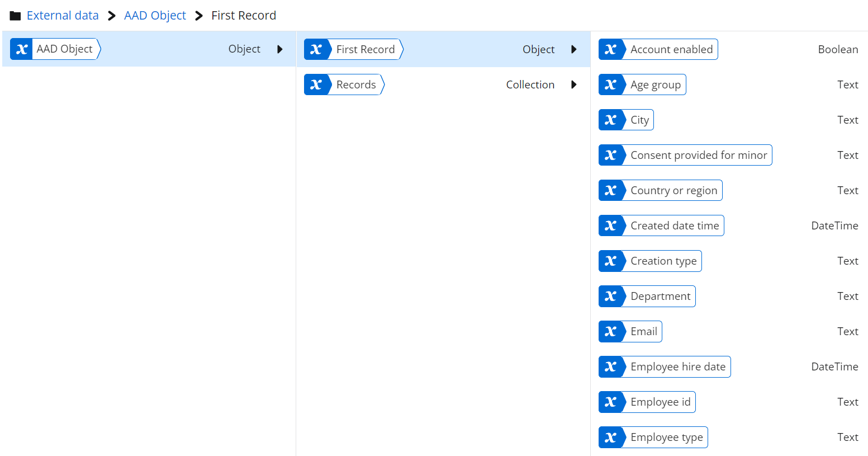Click Text type label of Employee type

[847, 437]
